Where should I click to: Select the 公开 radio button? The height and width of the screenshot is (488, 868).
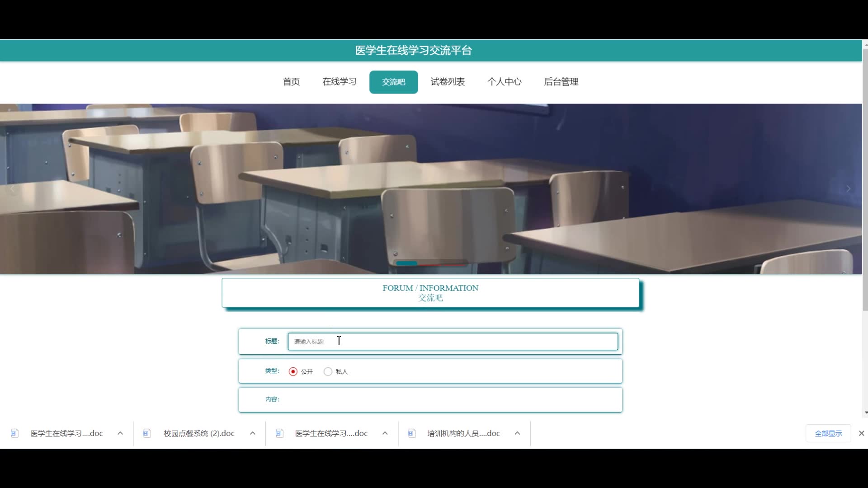(x=293, y=371)
